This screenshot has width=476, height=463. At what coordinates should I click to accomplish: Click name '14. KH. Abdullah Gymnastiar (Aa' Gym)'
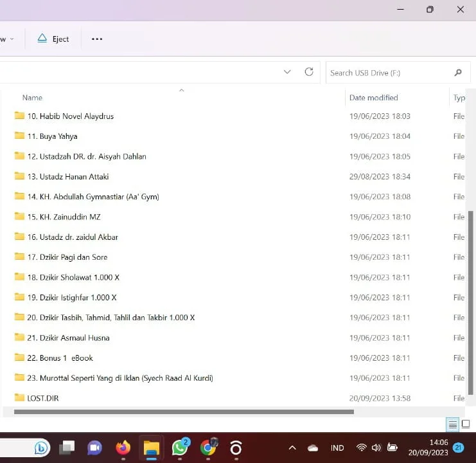(93, 197)
